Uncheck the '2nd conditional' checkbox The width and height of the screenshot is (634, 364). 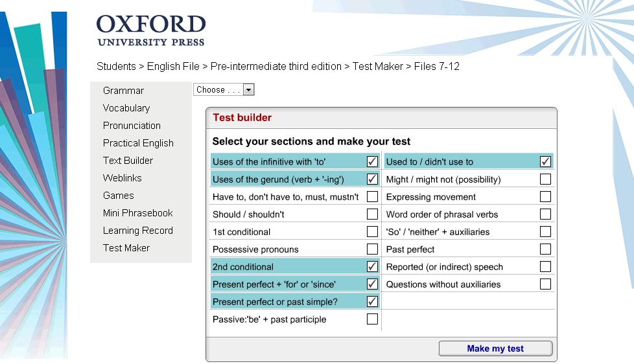pos(372,267)
